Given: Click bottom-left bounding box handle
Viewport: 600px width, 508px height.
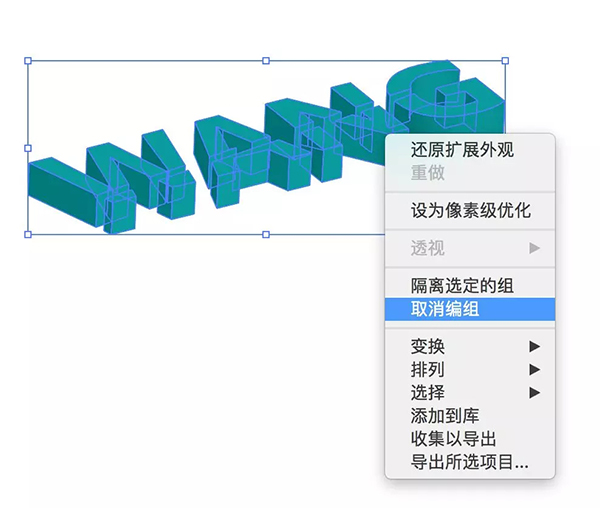Looking at the screenshot, I should [x=28, y=234].
